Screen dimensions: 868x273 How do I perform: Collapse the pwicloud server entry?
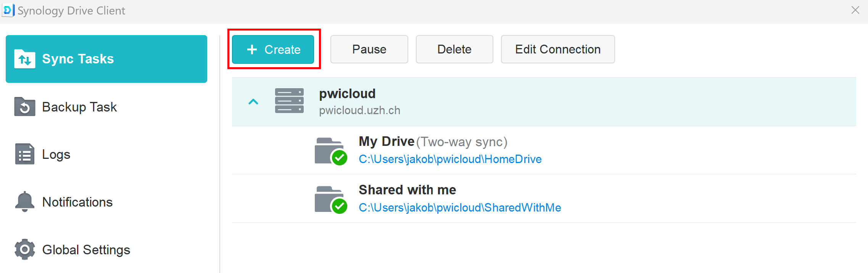(x=253, y=102)
